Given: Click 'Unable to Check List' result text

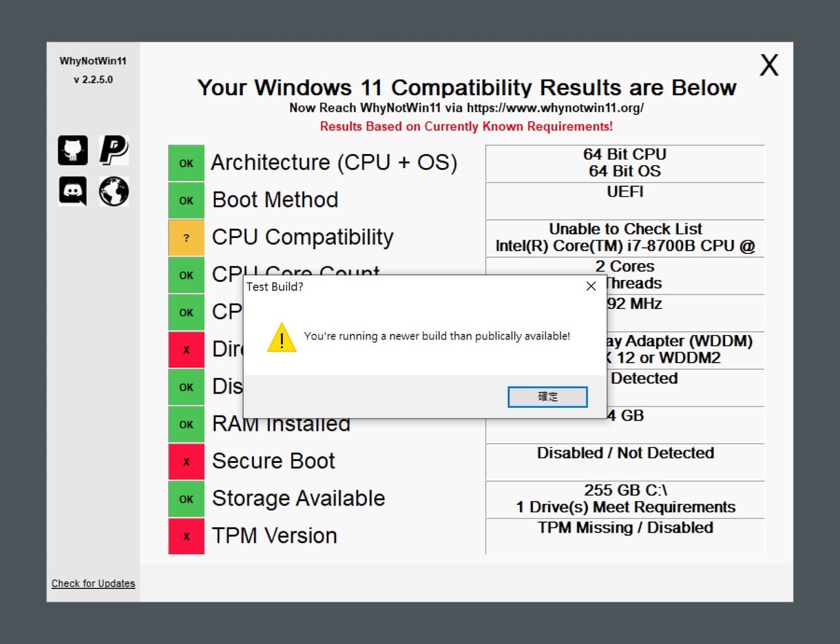Looking at the screenshot, I should coord(625,229).
